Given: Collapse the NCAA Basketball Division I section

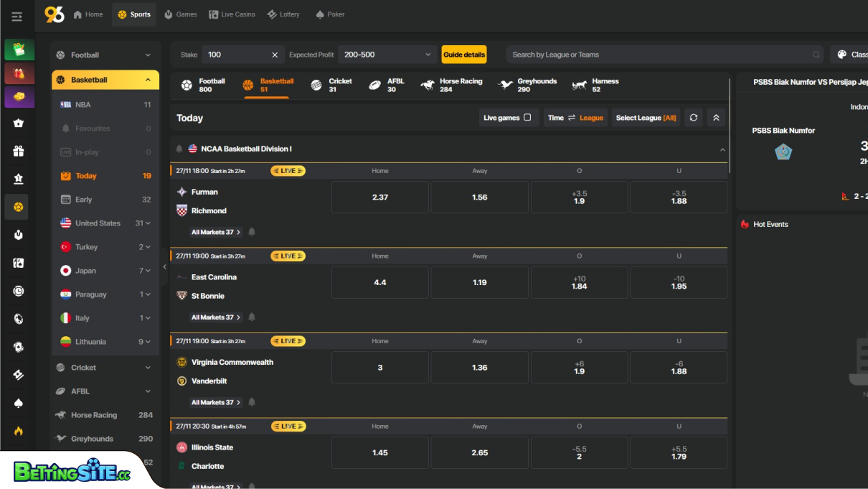Looking at the screenshot, I should (722, 150).
